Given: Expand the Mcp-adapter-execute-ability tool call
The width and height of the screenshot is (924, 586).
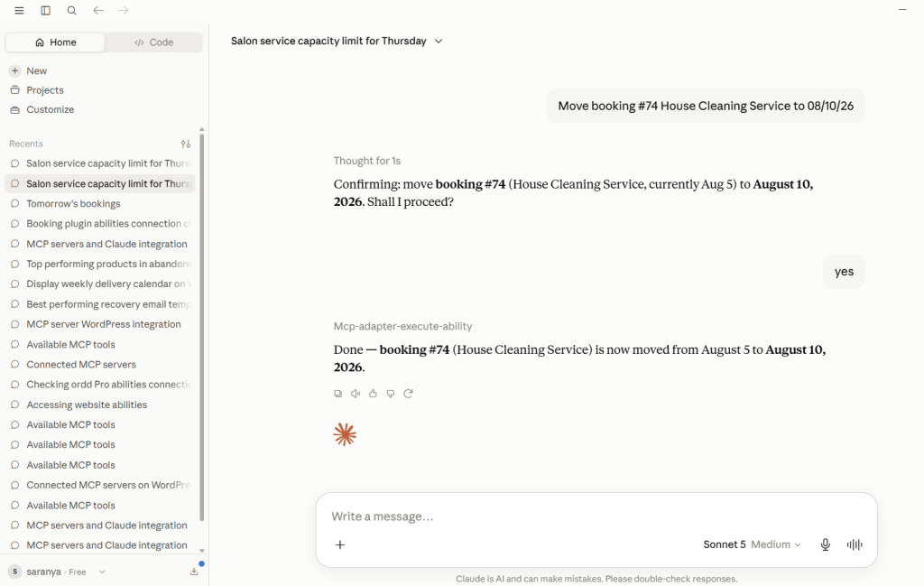Looking at the screenshot, I should point(403,326).
